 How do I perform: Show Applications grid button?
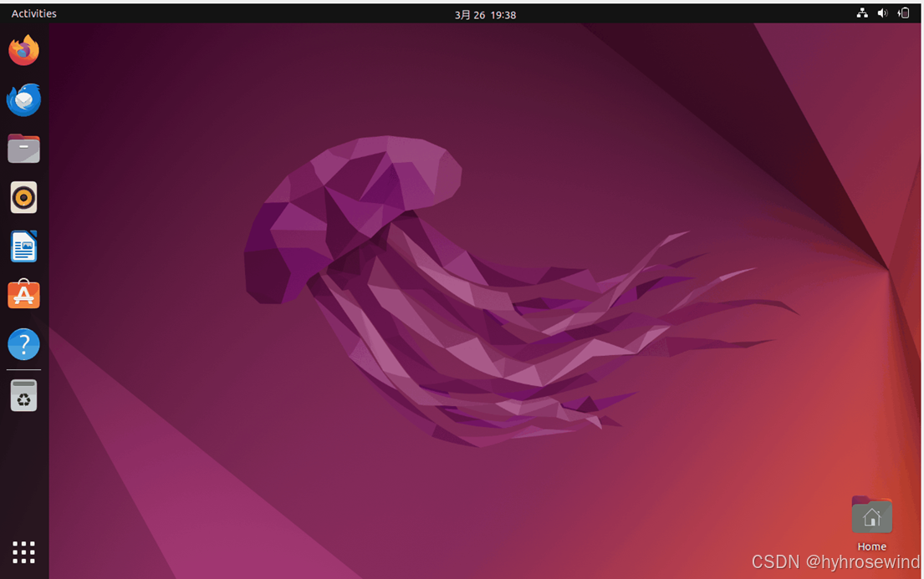[x=23, y=552]
